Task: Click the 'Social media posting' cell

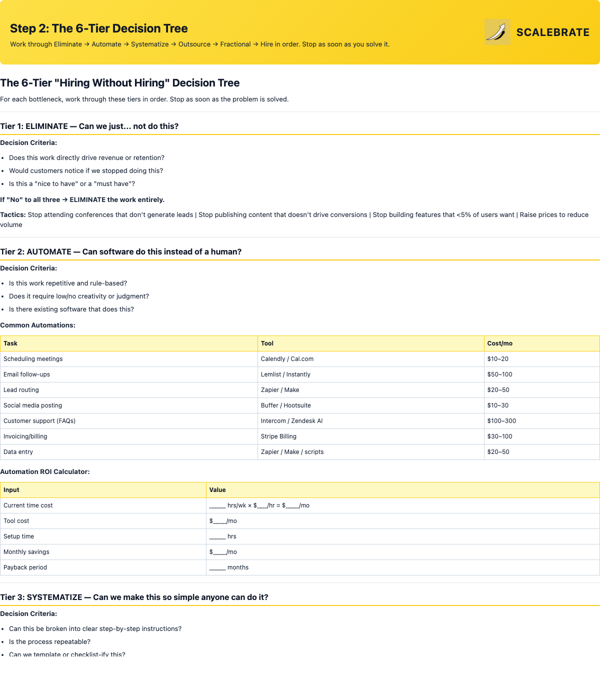Action: click(129, 405)
